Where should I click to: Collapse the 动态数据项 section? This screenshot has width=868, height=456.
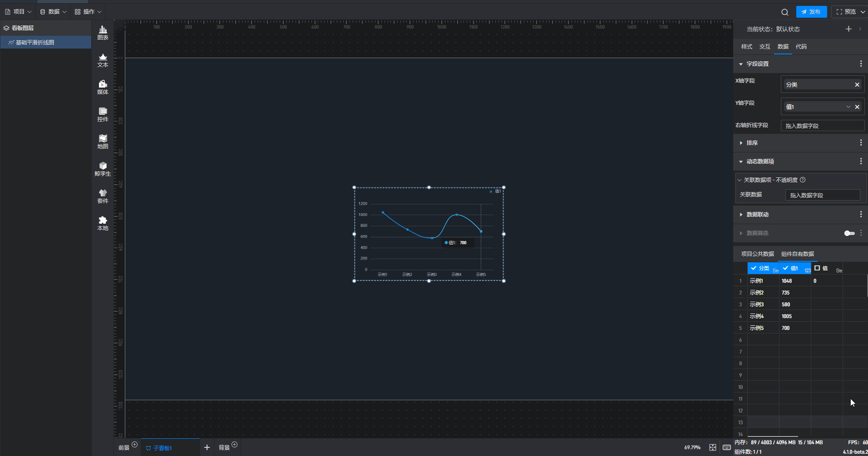[741, 162]
